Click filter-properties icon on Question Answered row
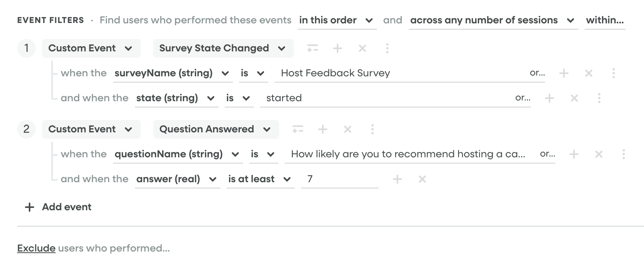Viewport: 644px width, 271px height. 297,129
